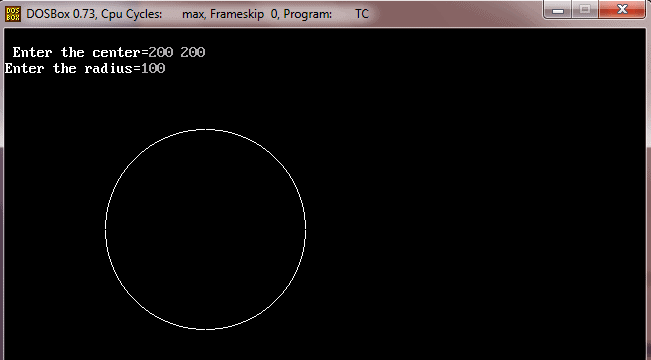Click the center of the drawn circle
This screenshot has width=651, height=360.
point(206,230)
